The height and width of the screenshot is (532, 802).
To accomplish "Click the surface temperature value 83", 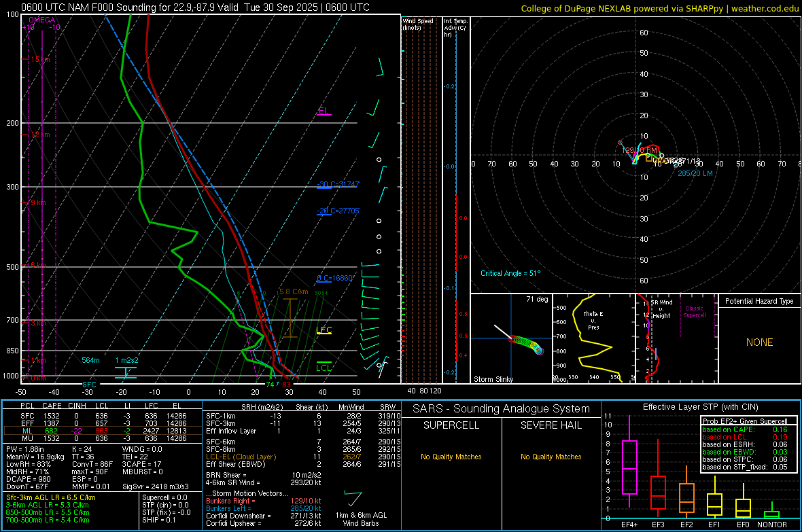I will (x=286, y=385).
